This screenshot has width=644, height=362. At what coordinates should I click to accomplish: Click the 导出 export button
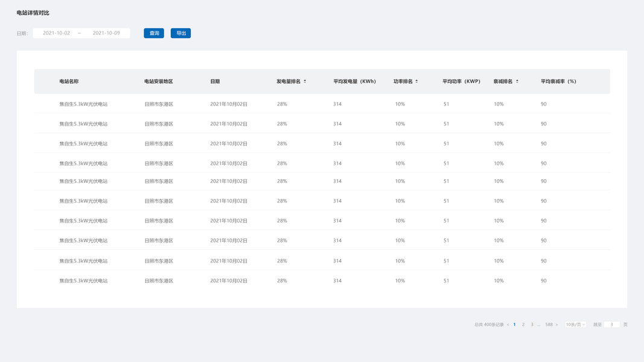(x=180, y=33)
